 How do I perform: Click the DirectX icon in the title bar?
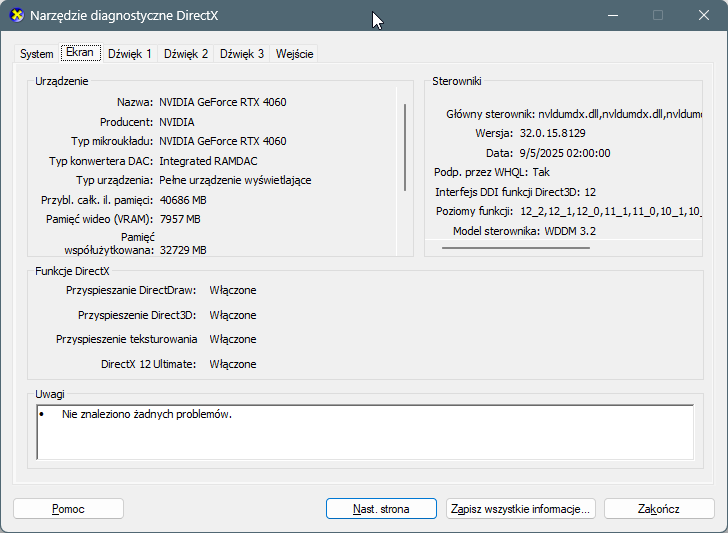tap(17, 16)
